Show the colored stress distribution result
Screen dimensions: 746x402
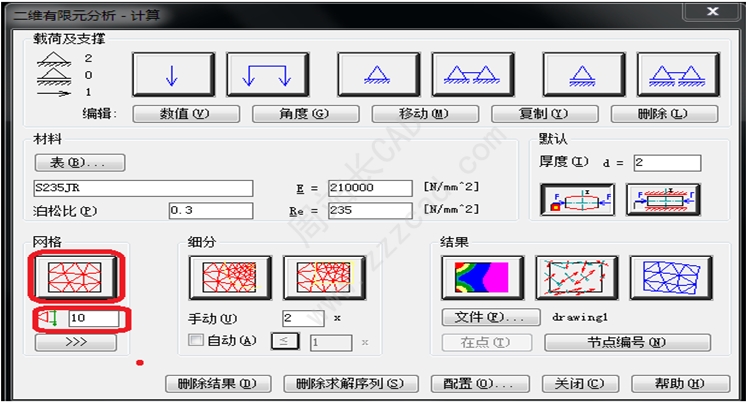(x=482, y=278)
